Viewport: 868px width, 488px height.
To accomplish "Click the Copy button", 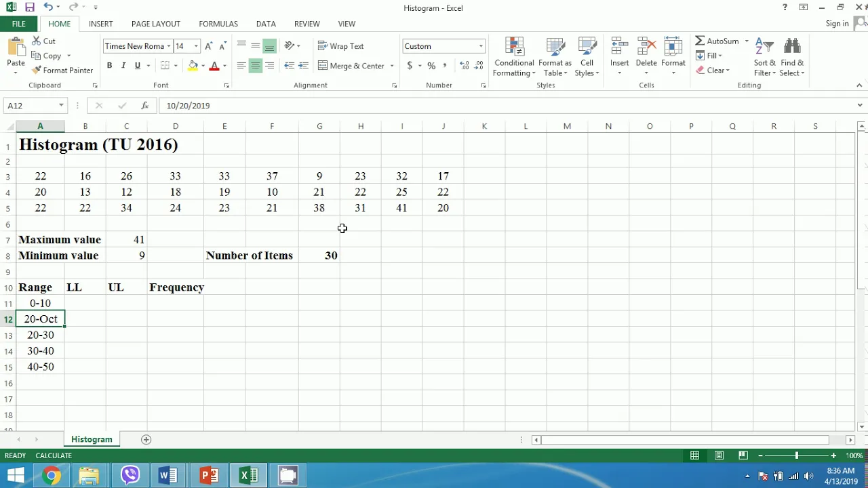I will pyautogui.click(x=46, y=56).
